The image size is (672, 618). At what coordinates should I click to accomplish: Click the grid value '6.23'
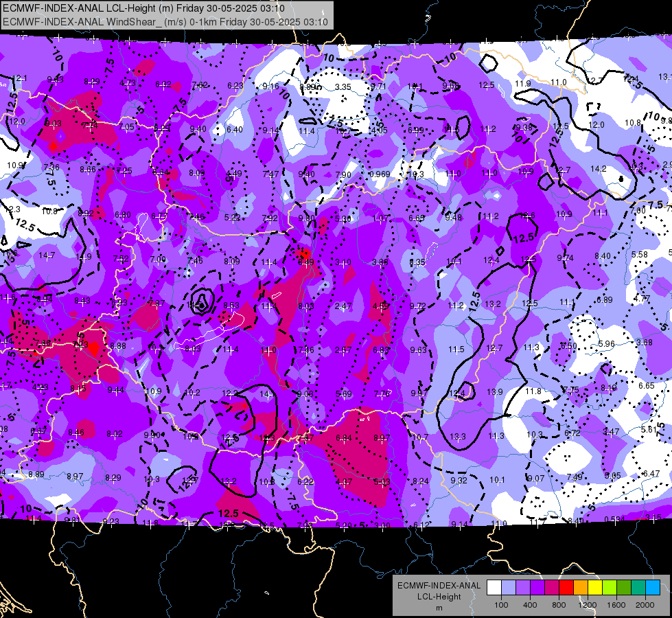pyautogui.click(x=235, y=86)
